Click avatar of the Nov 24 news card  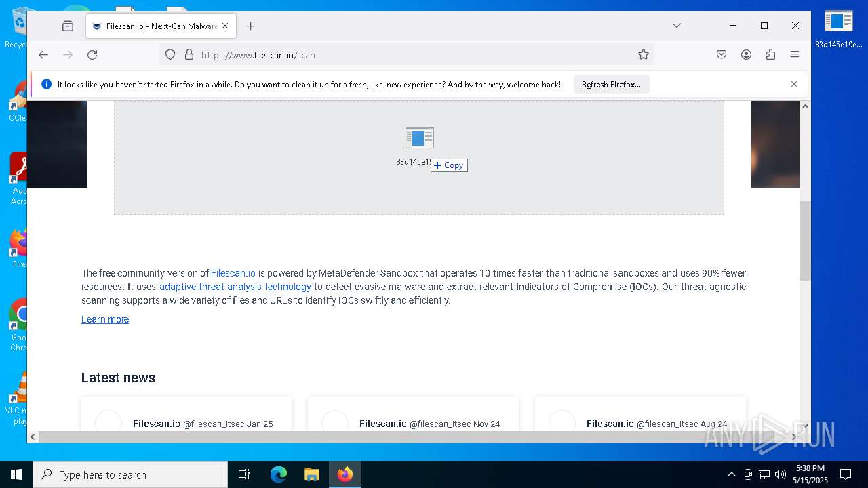point(335,422)
